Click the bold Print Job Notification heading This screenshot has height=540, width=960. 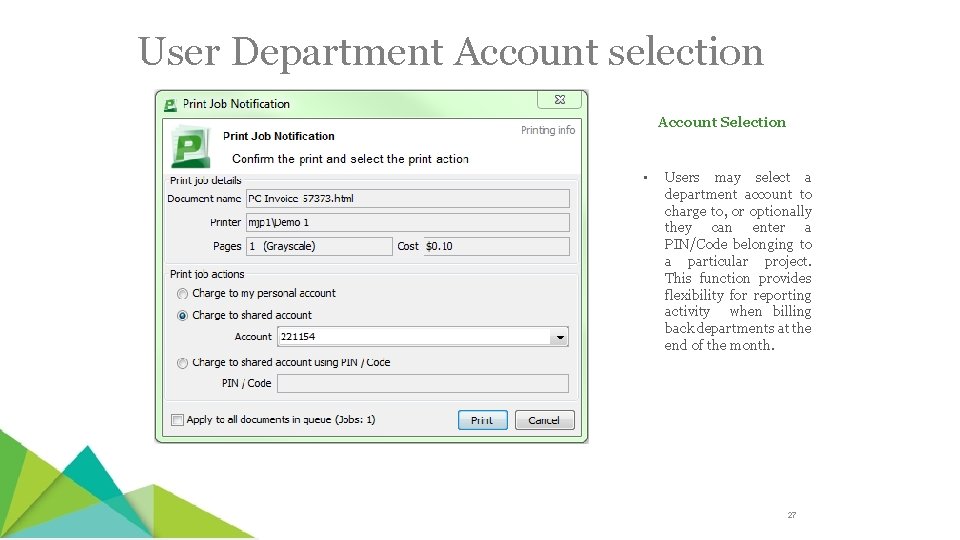click(279, 136)
